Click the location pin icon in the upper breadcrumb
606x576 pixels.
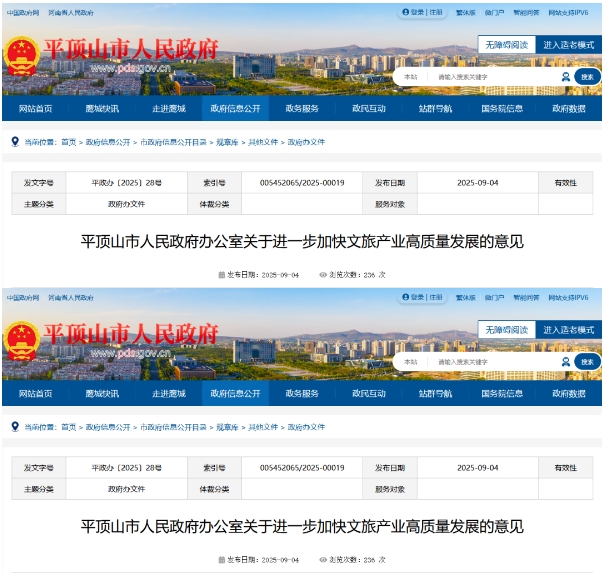pyautogui.click(x=15, y=143)
